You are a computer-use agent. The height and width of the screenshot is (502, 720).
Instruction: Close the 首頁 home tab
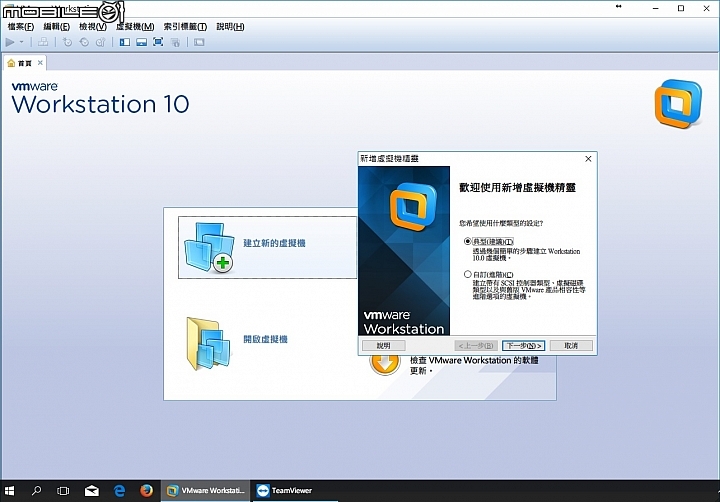40,62
